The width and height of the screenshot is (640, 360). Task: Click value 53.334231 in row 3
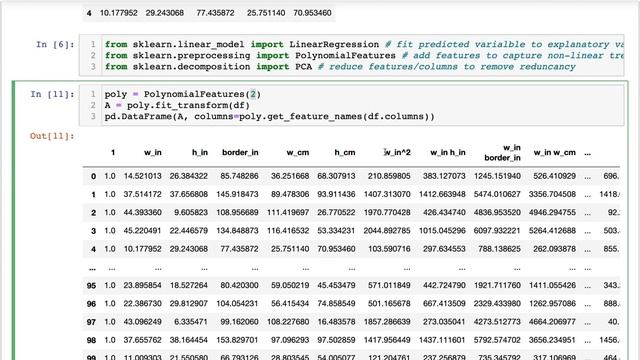[x=336, y=231]
